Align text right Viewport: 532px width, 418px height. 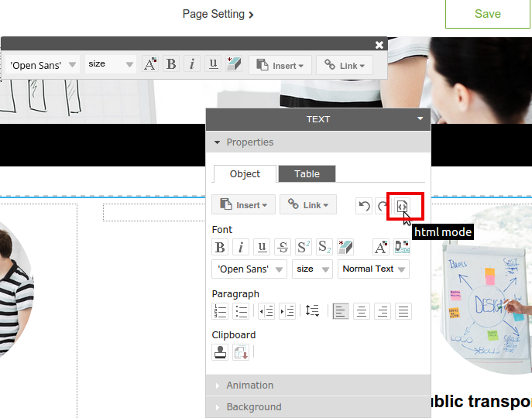tap(383, 311)
